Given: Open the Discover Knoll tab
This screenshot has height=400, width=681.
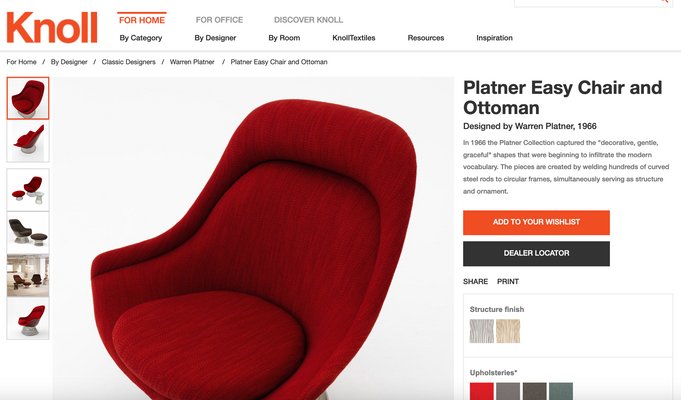Looking at the screenshot, I should click(x=308, y=20).
